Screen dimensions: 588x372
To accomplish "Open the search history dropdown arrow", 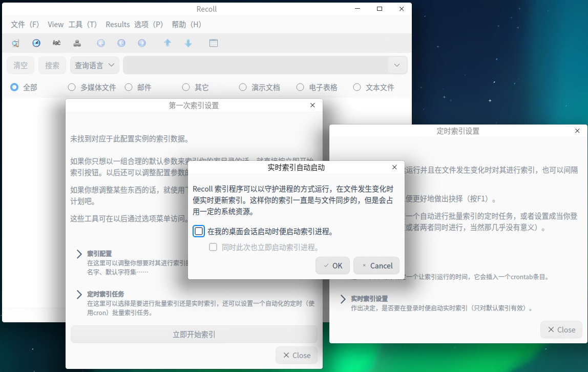I will click(397, 65).
